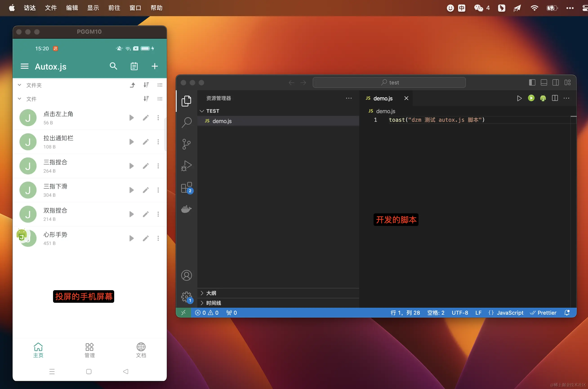Image resolution: width=588 pixels, height=389 pixels.
Task: Open more options for 心形手势
Action: click(x=158, y=238)
